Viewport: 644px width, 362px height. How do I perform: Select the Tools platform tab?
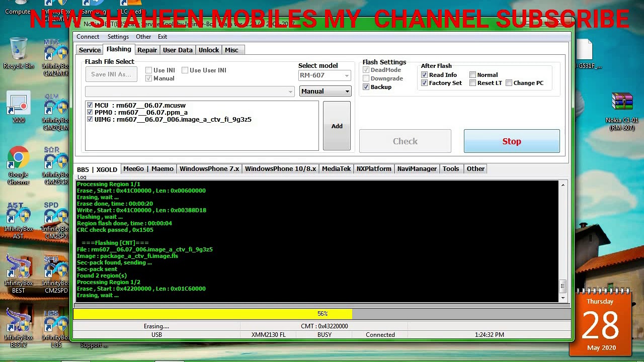click(x=451, y=169)
